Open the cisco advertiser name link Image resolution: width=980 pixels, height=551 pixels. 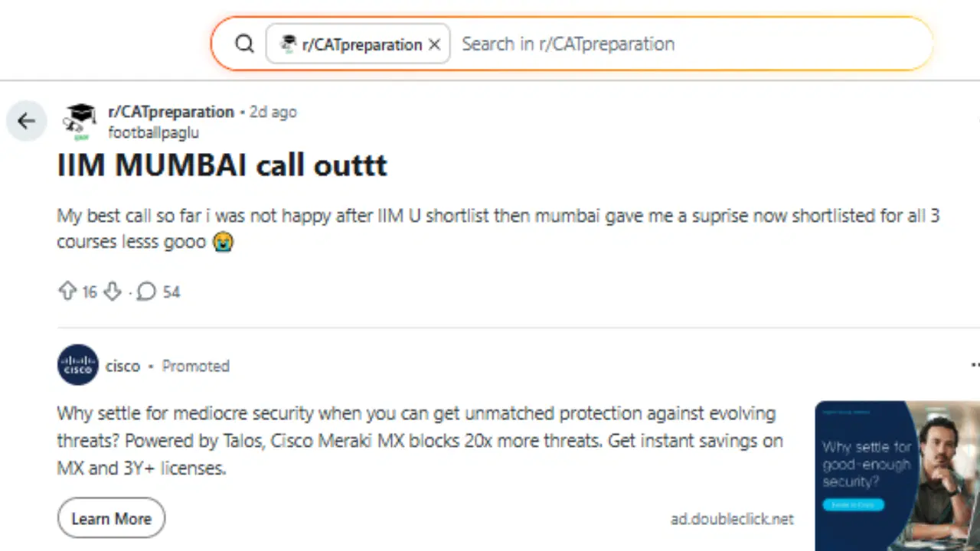tap(122, 366)
